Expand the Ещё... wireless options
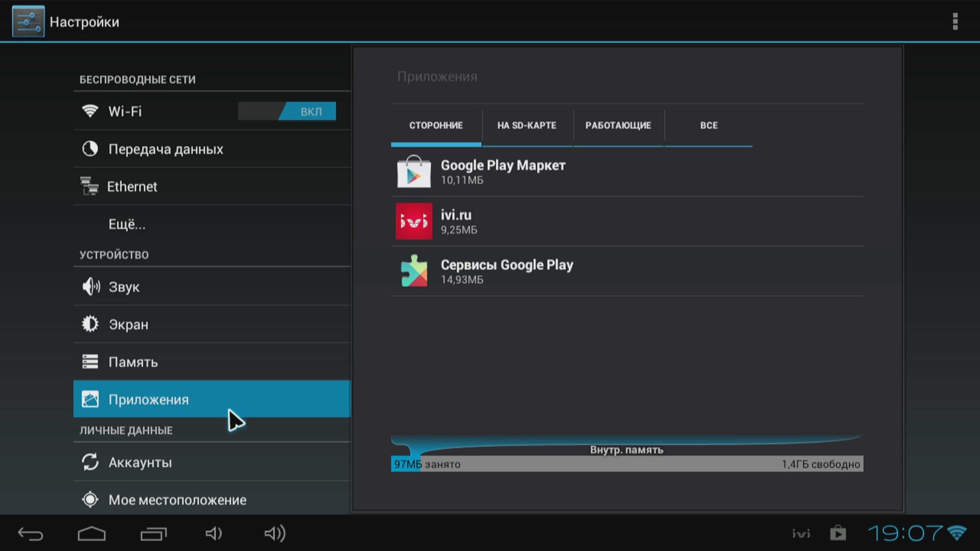The height and width of the screenshot is (551, 980). (x=127, y=224)
